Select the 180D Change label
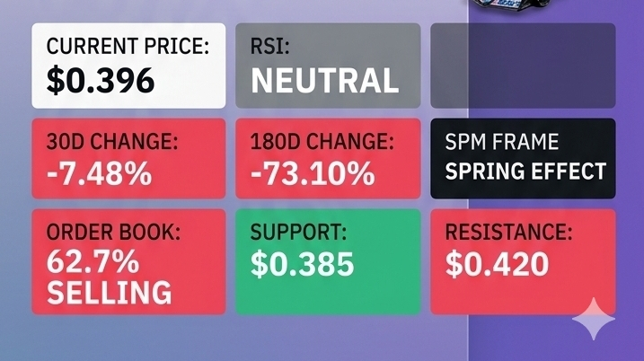The height and width of the screenshot is (361, 644). [322, 142]
